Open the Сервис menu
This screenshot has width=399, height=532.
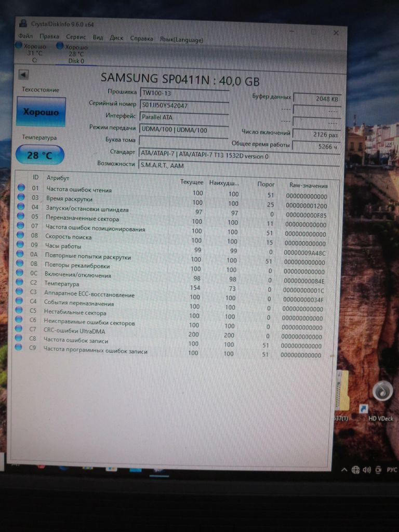coord(76,37)
